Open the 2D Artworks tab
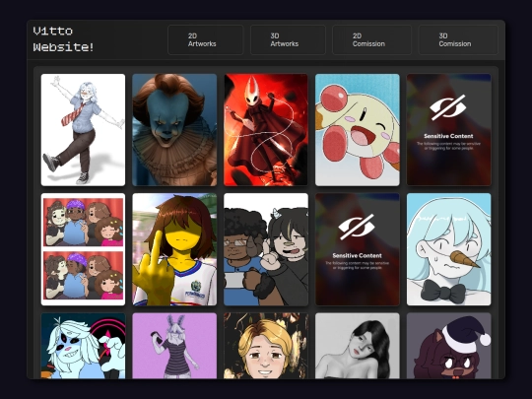This screenshot has height=399, width=532. click(206, 39)
